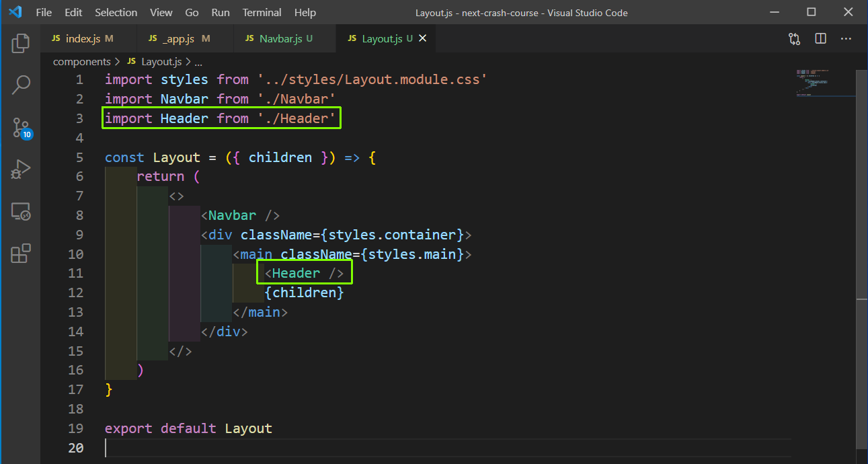Open the Explorer view in activity bar
868x464 pixels.
coord(21,43)
